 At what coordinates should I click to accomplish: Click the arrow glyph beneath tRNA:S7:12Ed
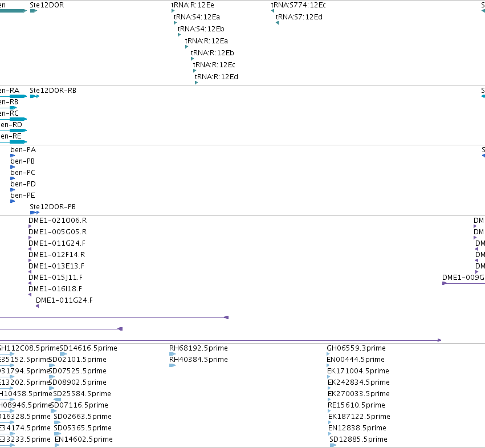[x=277, y=23]
